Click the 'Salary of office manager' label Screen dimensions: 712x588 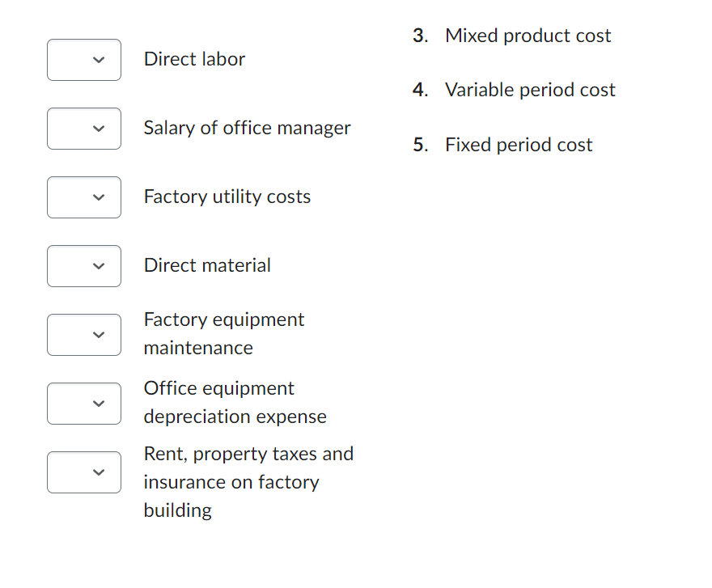pyautogui.click(x=247, y=128)
